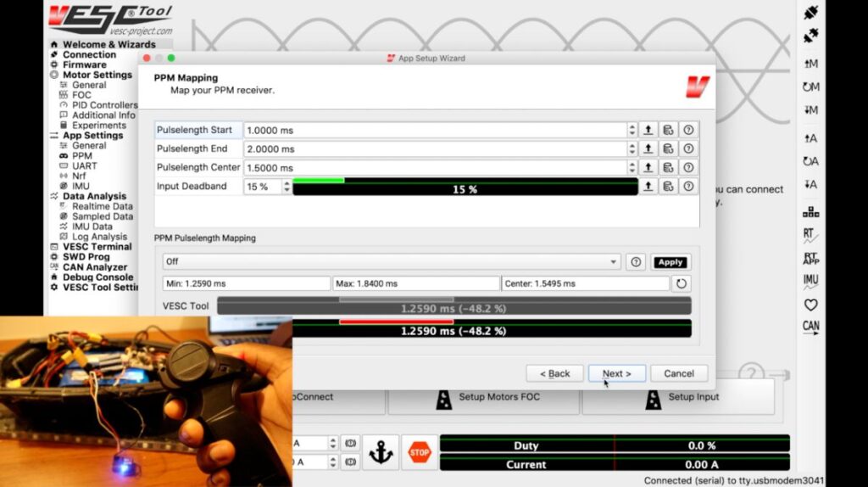Image resolution: width=868 pixels, height=487 pixels.
Task: Open the PPM Pulselength Mapping 'Off' dropdown
Action: click(392, 261)
